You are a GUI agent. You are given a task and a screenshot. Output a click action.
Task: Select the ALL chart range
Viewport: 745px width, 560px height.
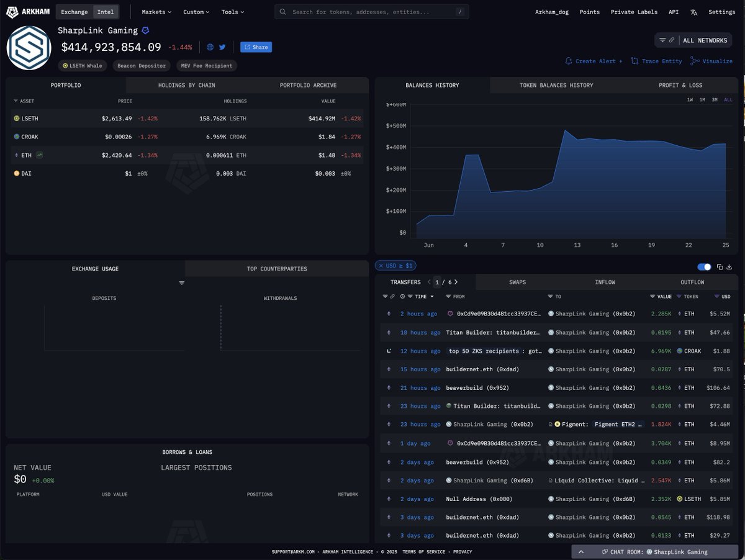point(728,100)
